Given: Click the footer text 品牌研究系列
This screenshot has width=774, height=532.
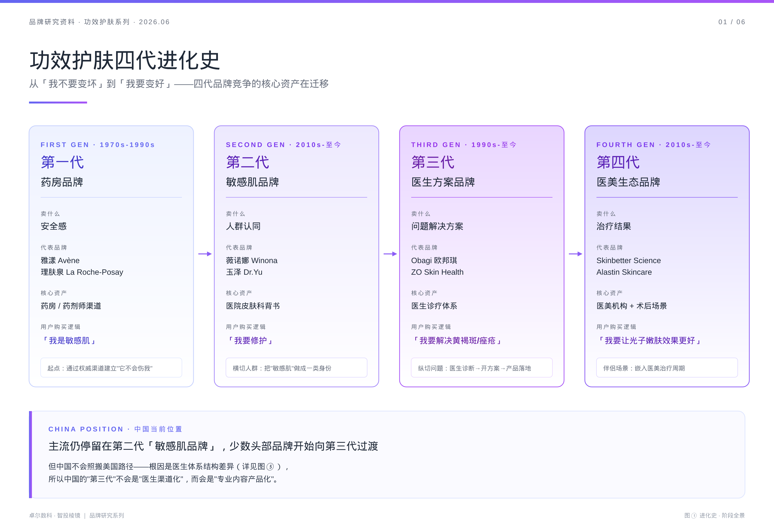Looking at the screenshot, I should point(107,515).
